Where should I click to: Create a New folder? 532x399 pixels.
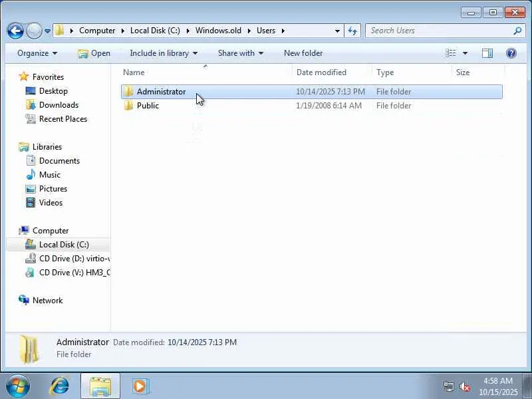(303, 53)
